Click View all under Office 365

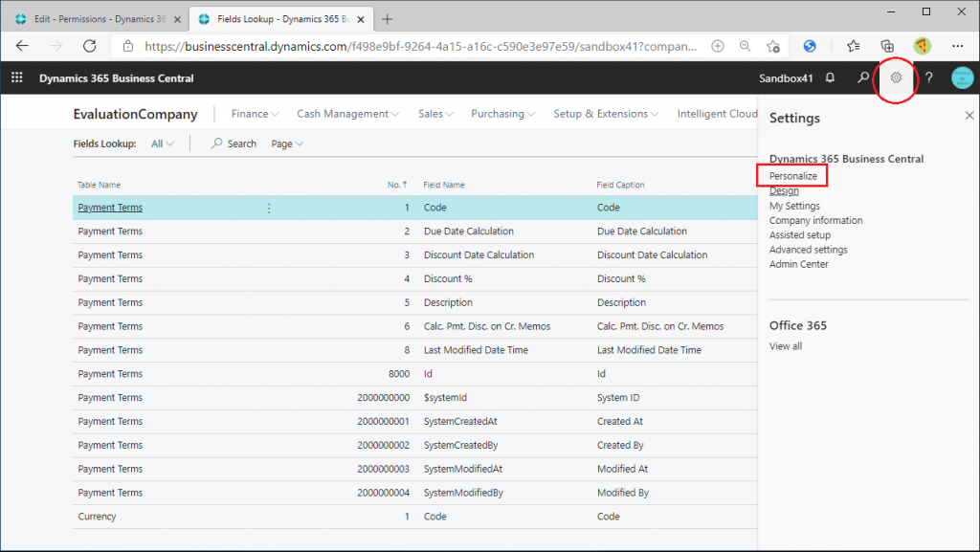pos(786,346)
